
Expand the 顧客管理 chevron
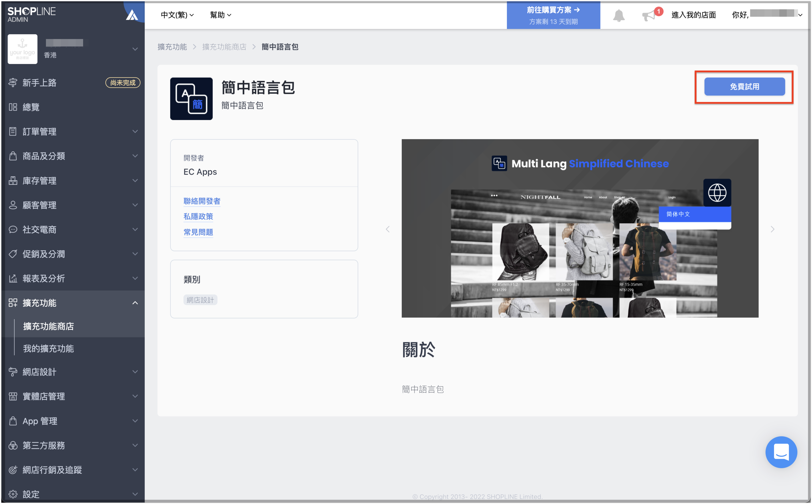tap(135, 205)
